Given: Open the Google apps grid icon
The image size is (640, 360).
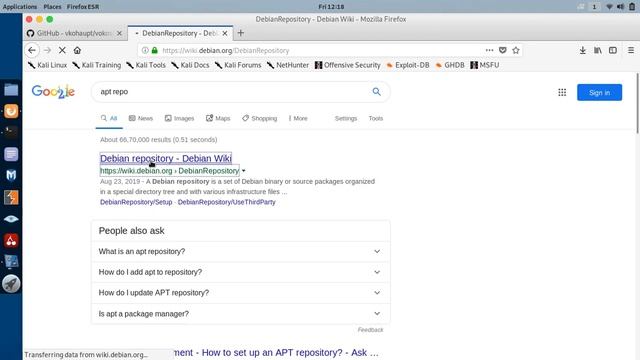Looking at the screenshot, I should click(x=562, y=92).
